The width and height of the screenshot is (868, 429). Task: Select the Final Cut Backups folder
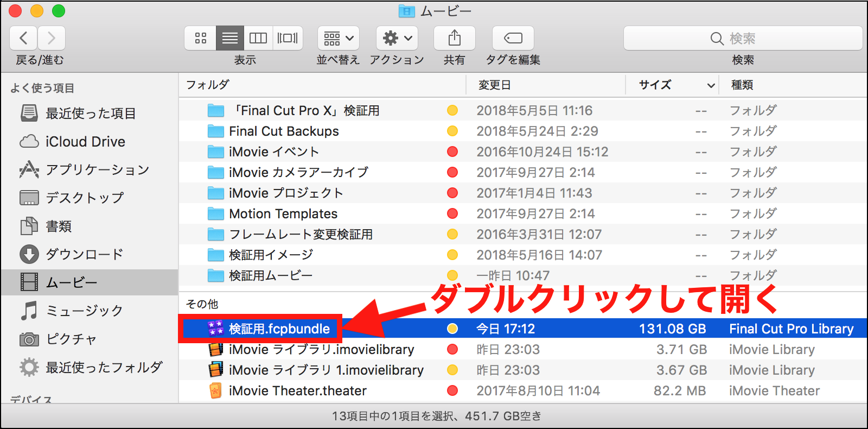tap(522, 131)
